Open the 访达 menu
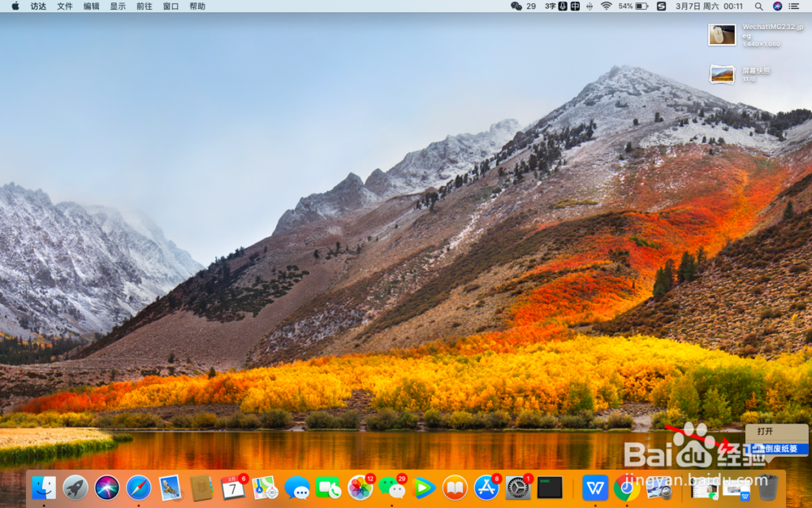Image resolution: width=812 pixels, height=508 pixels. tap(38, 7)
